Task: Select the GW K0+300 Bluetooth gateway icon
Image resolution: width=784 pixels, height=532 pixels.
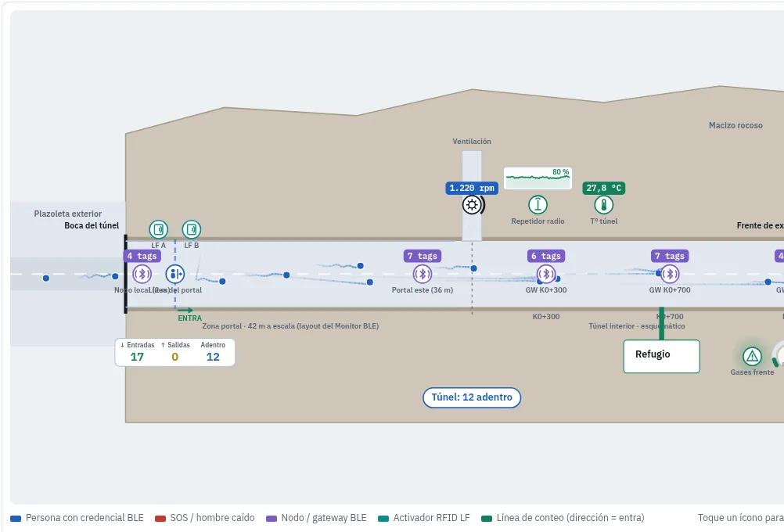Action: pos(546,274)
